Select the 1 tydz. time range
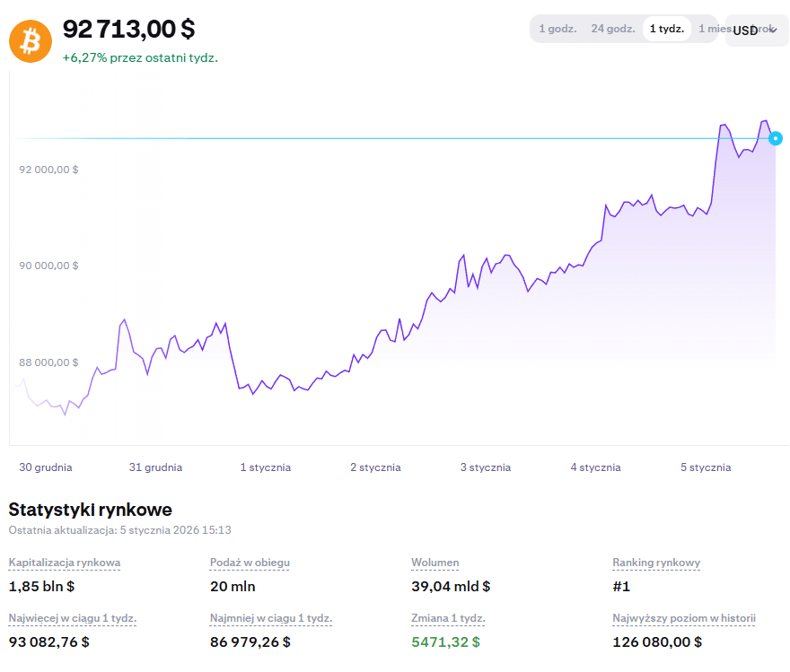The image size is (790, 672). pyautogui.click(x=666, y=29)
